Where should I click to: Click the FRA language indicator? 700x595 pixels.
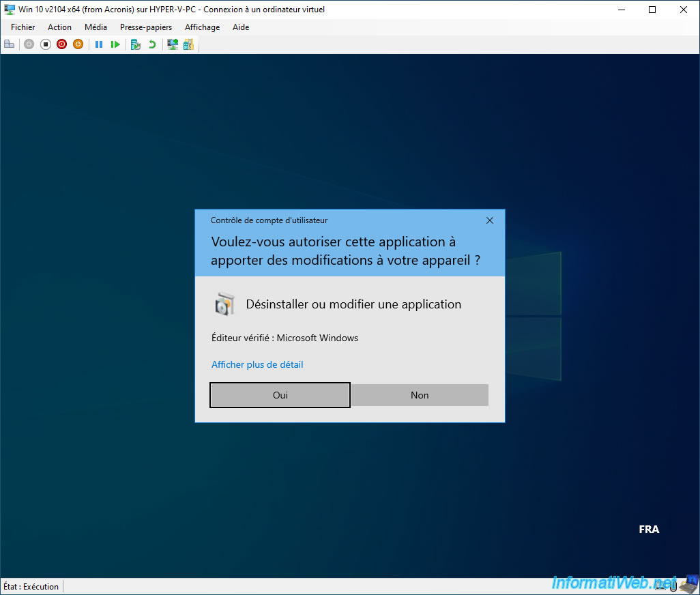pos(649,529)
